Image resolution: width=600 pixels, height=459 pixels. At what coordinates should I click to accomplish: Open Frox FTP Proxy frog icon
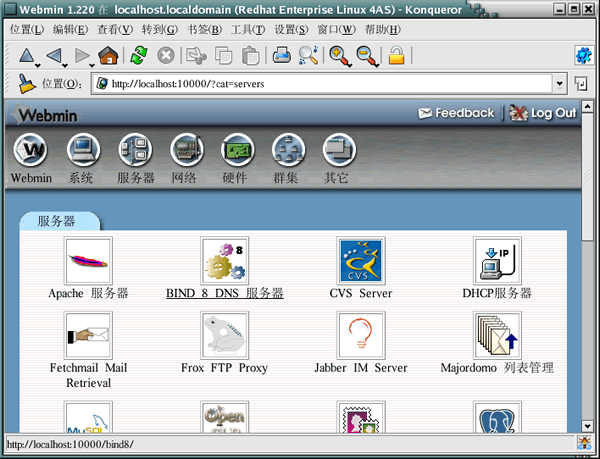[x=225, y=335]
